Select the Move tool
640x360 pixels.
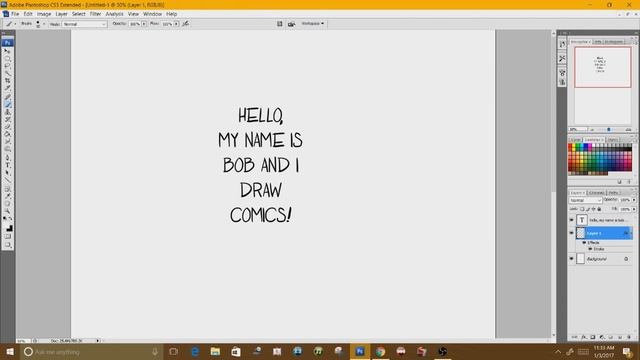(7, 51)
